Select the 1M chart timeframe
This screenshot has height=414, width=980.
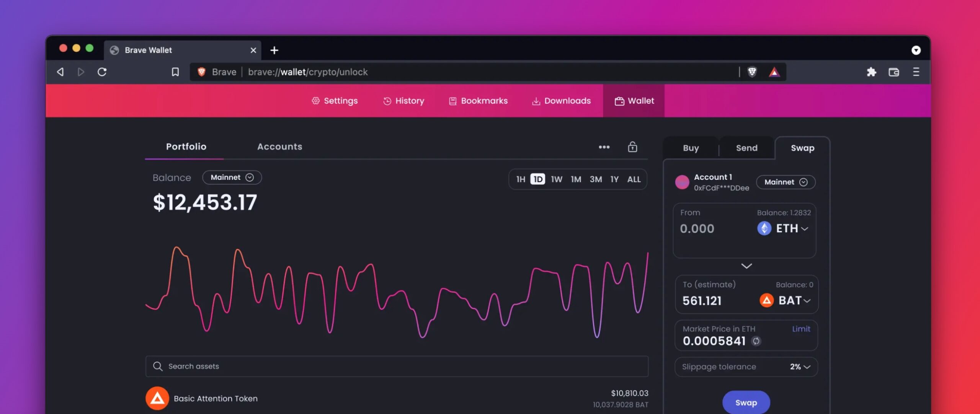click(576, 179)
